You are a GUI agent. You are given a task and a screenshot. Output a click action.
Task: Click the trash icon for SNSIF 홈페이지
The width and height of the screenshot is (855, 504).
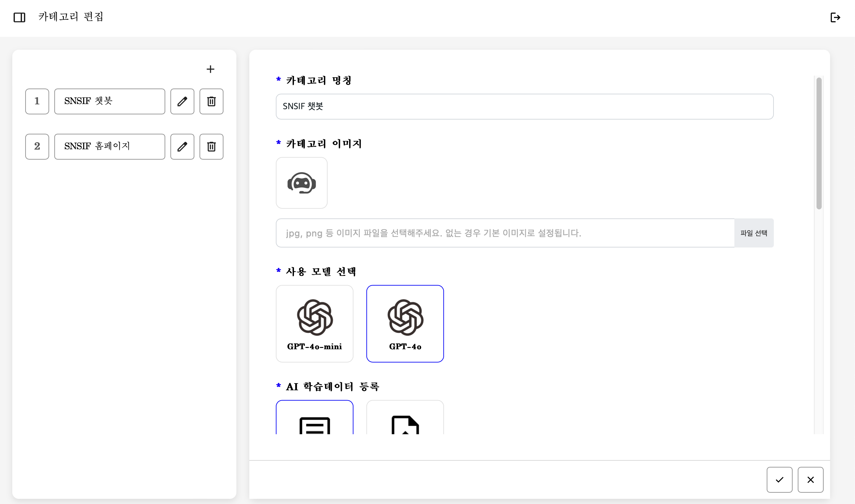(x=211, y=147)
